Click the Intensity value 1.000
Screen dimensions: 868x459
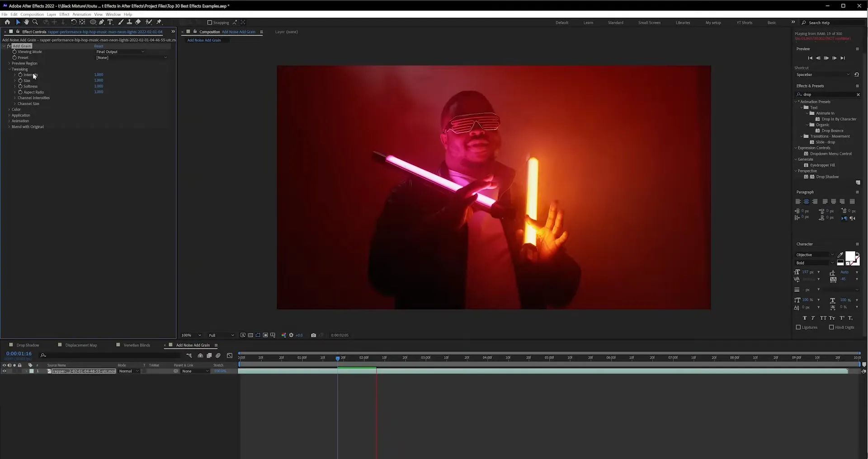coord(99,75)
